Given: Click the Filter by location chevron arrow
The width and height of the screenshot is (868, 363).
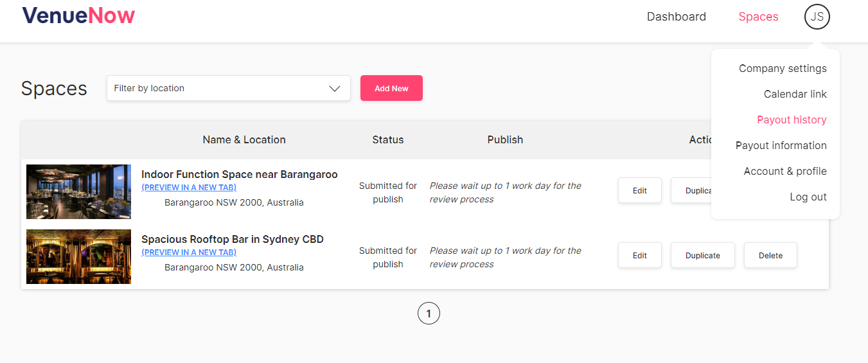Looking at the screenshot, I should (x=334, y=89).
